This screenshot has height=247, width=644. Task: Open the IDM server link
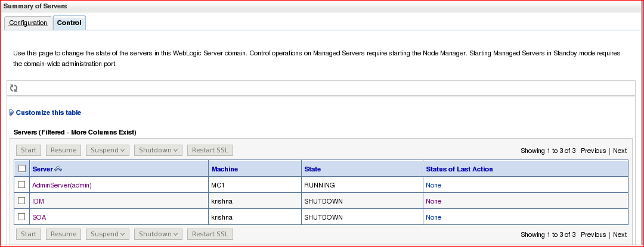click(38, 201)
